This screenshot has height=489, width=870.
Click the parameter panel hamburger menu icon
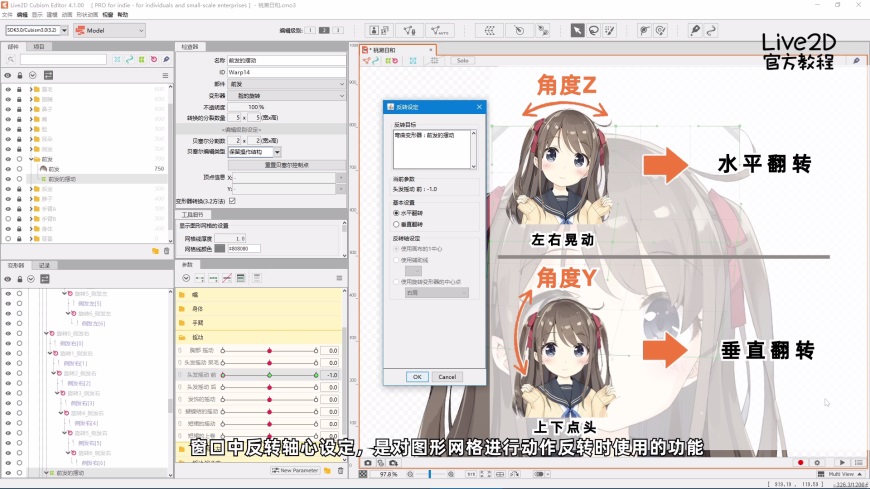(x=339, y=278)
